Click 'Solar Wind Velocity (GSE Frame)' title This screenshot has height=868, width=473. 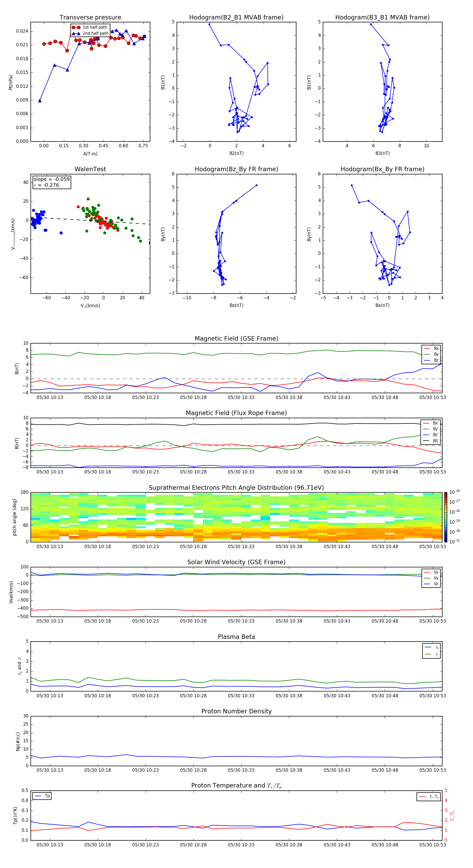[236, 562]
